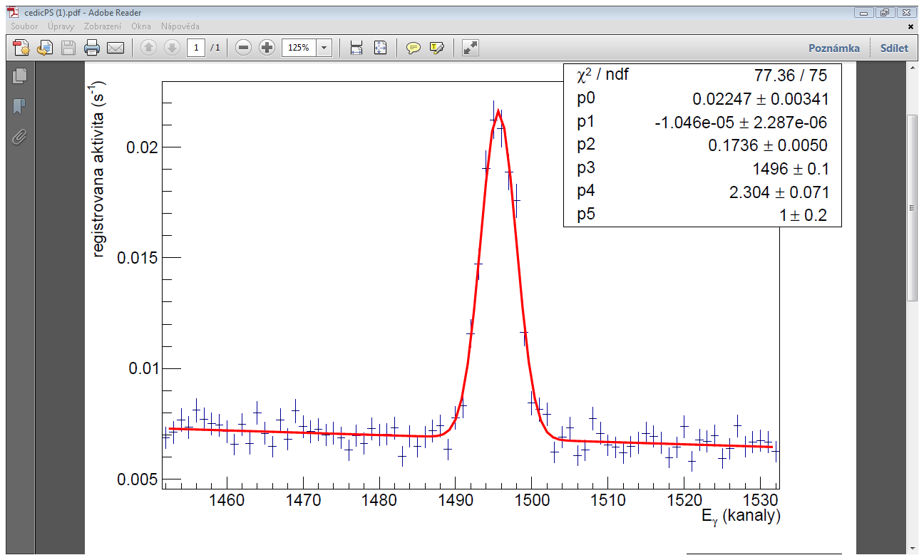Click the Adobe Reader title bar icon
Image resolution: width=924 pixels, height=560 pixels.
pyautogui.click(x=12, y=12)
